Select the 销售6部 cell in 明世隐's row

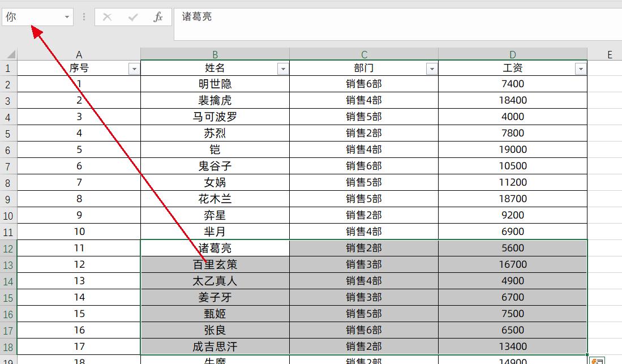[364, 84]
